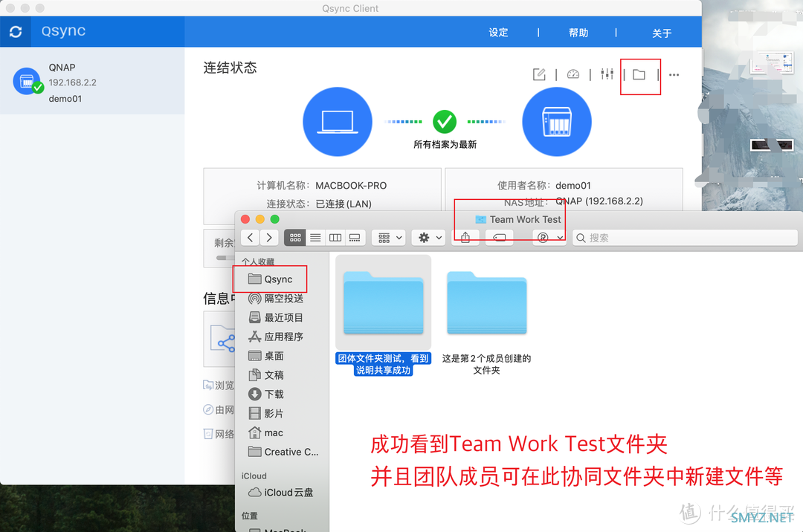Click the Team Work Test title folder icon
803x532 pixels.
(480, 219)
